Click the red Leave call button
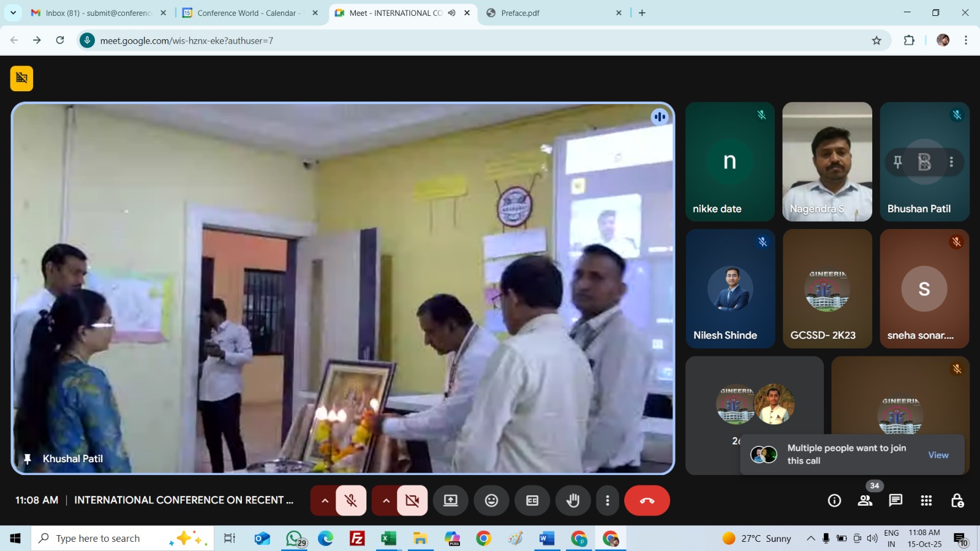980x551 pixels. click(x=647, y=501)
